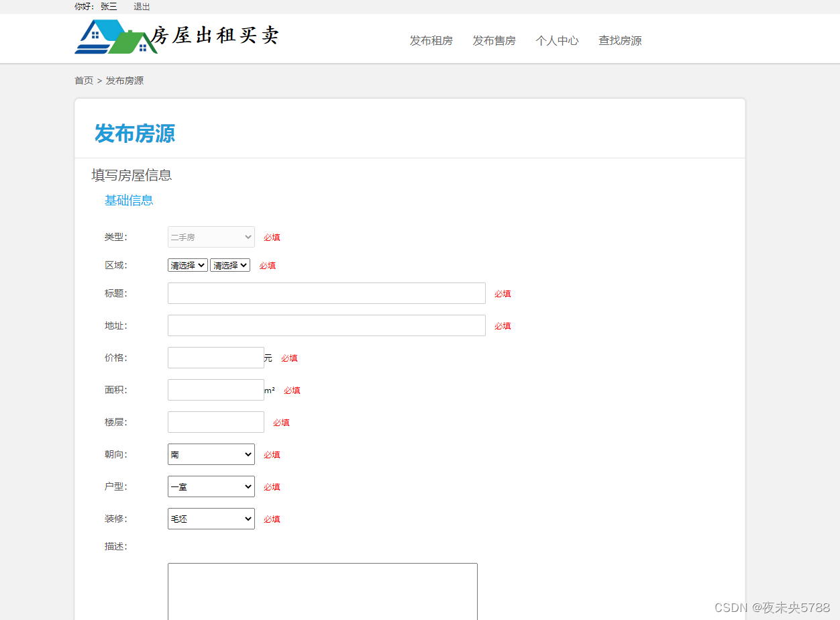This screenshot has height=620, width=840.
Task: Focus the 楼层 input field
Action: [x=216, y=422]
